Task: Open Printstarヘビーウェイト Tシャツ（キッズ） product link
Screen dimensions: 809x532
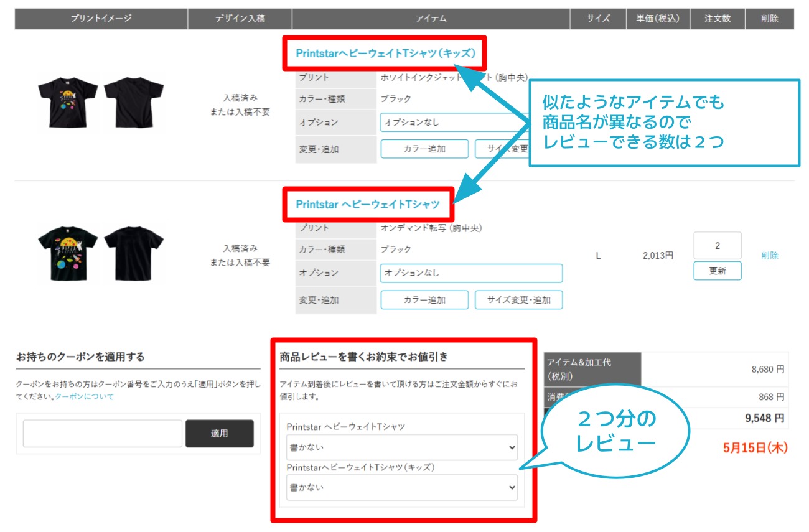Action: tap(385, 53)
